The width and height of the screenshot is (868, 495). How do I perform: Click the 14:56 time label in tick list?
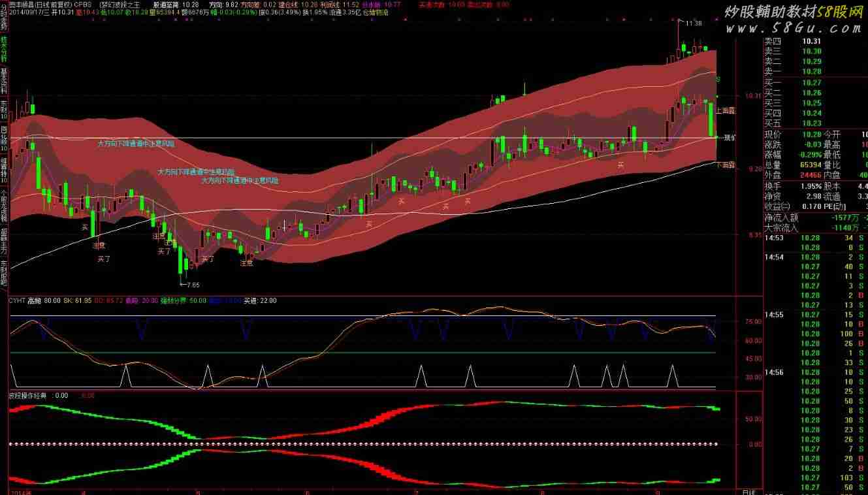coord(774,372)
